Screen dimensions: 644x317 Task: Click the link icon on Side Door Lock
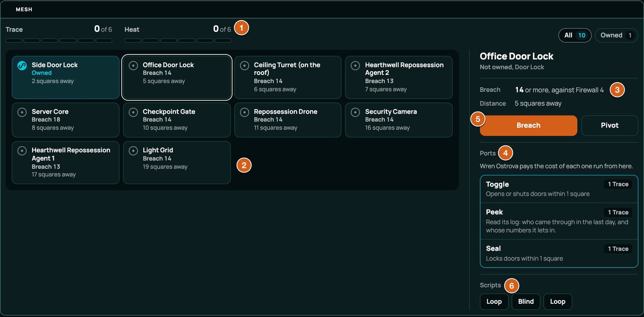point(22,65)
